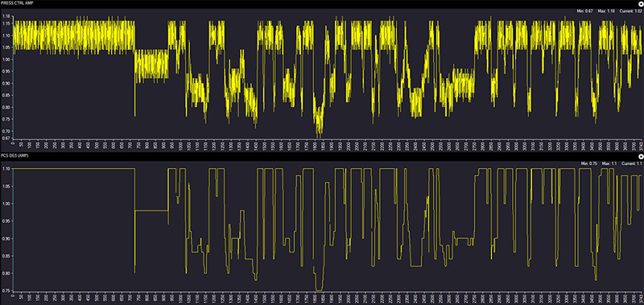Click the 1.18 y-axis label in PRESS CTRL AMP
This screenshot has height=305, width=644.
pos(6,16)
